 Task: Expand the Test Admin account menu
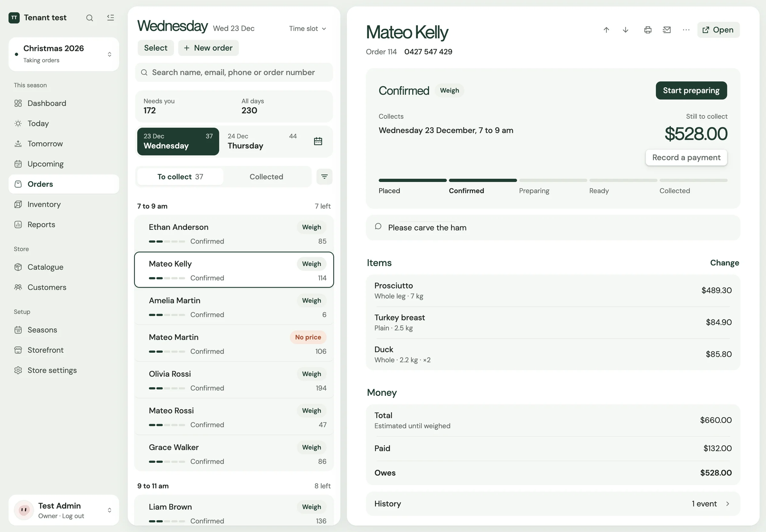[x=64, y=510]
